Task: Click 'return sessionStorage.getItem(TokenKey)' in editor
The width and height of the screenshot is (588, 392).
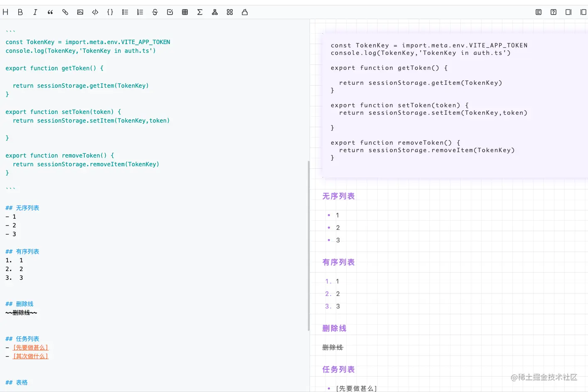Action: pyautogui.click(x=81, y=86)
